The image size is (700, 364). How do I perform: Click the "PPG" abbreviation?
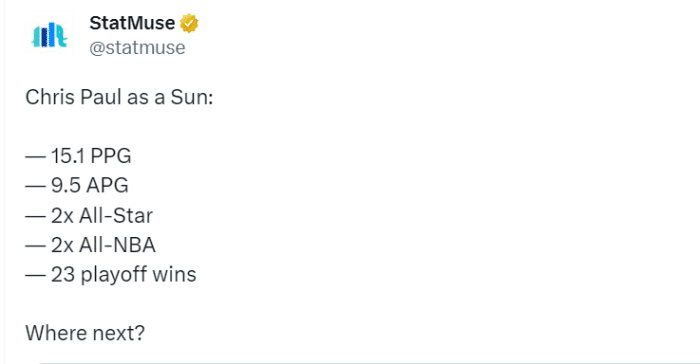pos(111,156)
